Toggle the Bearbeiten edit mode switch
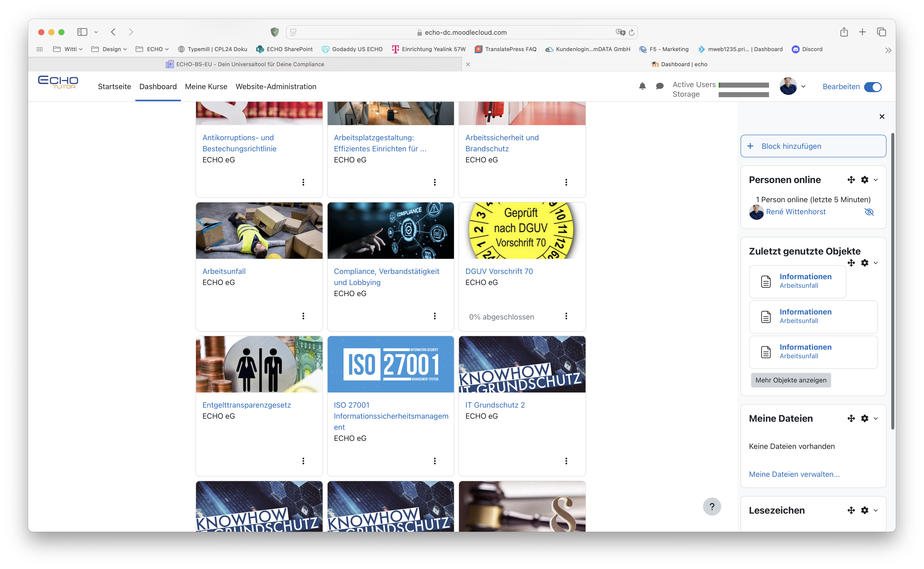Viewport: 924px width, 569px height. (x=872, y=87)
